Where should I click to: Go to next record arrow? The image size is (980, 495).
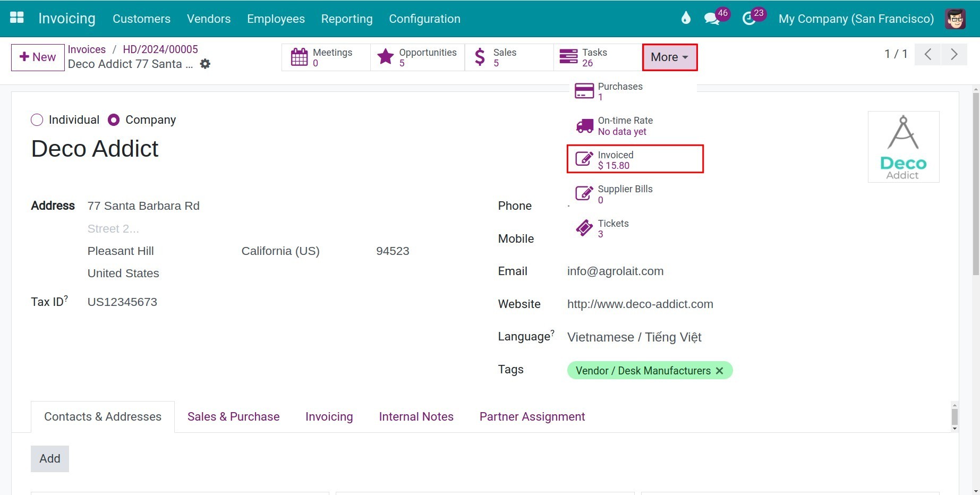954,54
